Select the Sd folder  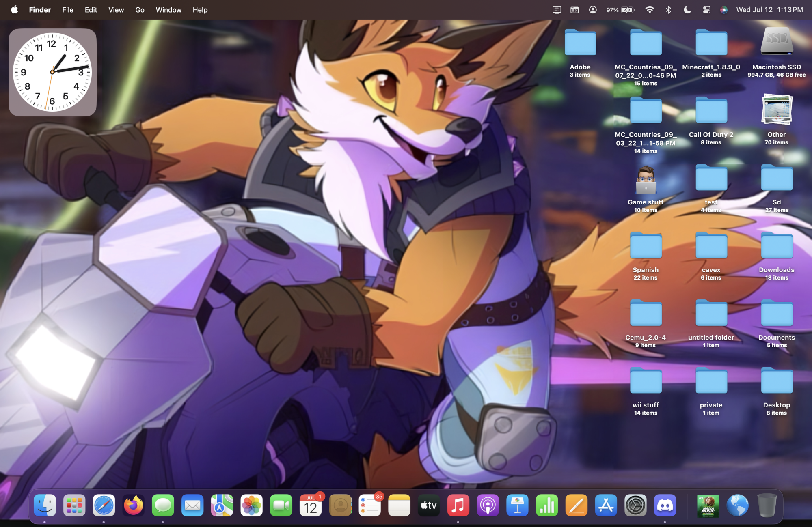click(776, 188)
